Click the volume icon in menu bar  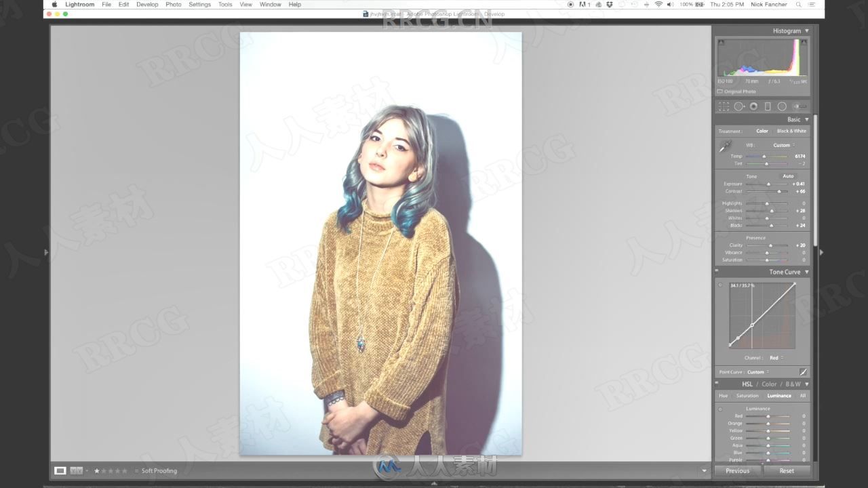pyautogui.click(x=670, y=4)
